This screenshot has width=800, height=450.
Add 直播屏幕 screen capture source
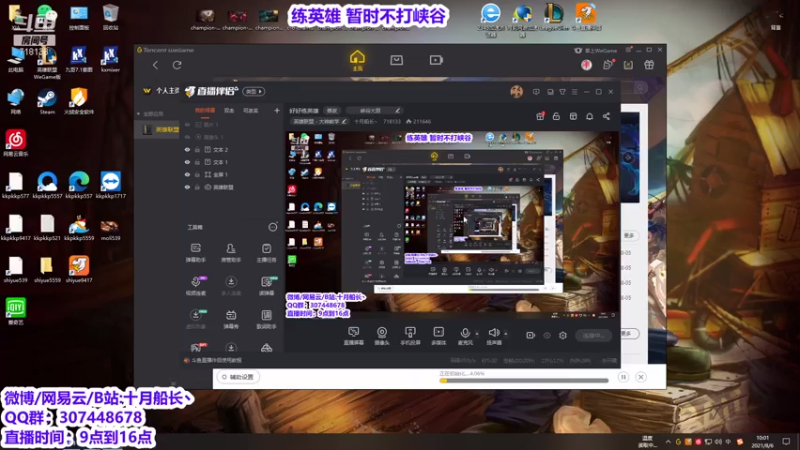[354, 336]
